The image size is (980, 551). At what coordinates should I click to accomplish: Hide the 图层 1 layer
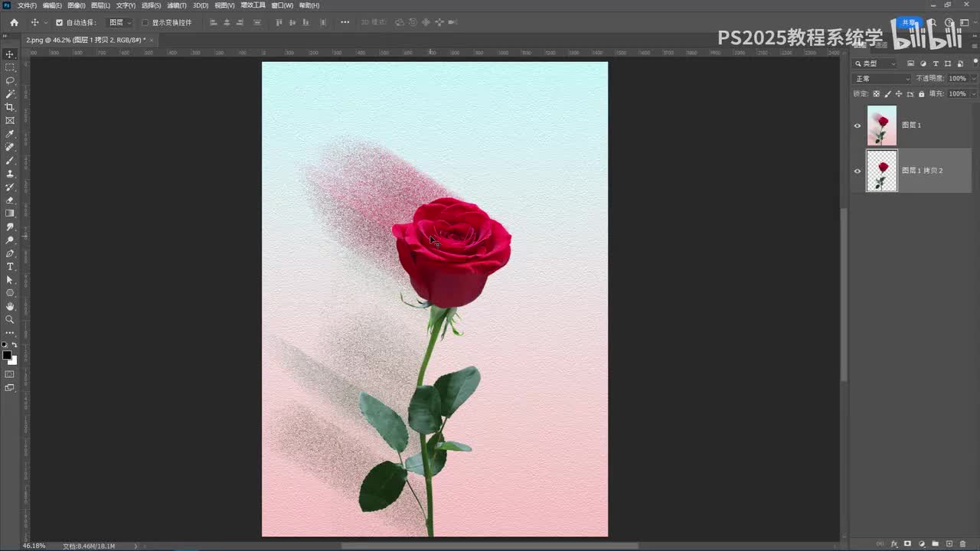click(x=857, y=126)
